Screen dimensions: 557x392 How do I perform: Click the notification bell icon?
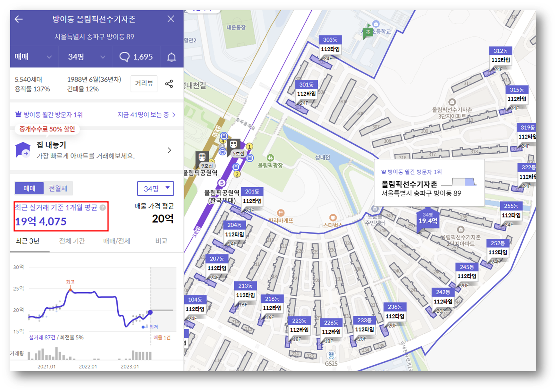click(172, 57)
